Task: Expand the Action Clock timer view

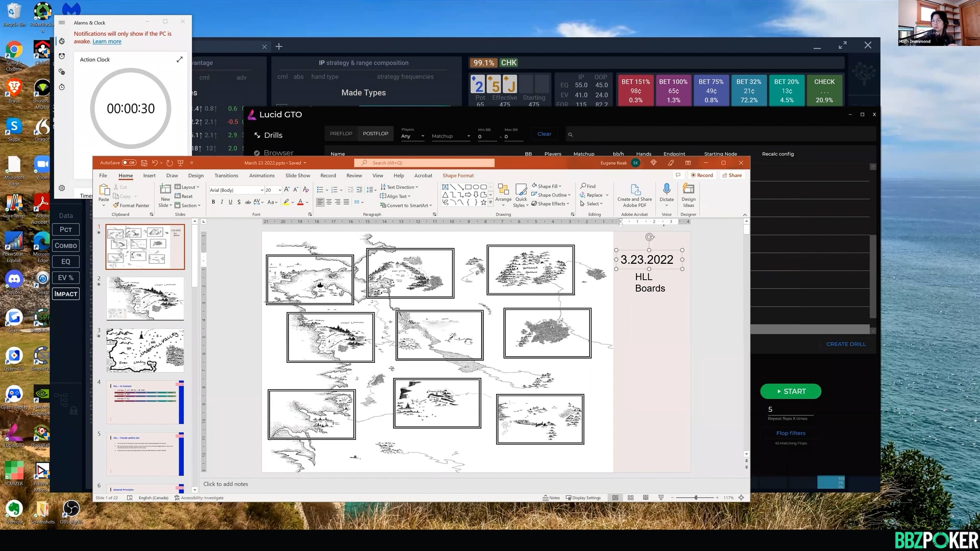Action: coord(180,60)
